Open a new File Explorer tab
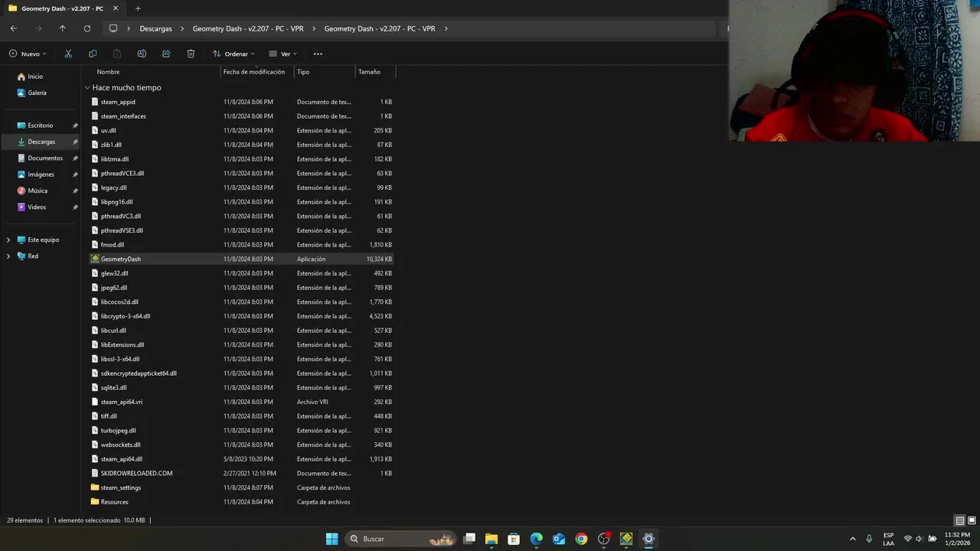Image resolution: width=980 pixels, height=551 pixels. pyautogui.click(x=138, y=8)
